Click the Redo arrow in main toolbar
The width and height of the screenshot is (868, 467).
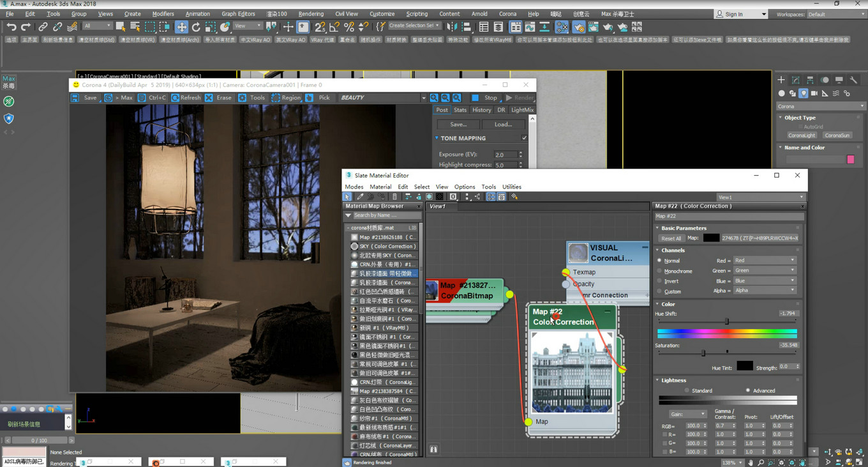[26, 27]
